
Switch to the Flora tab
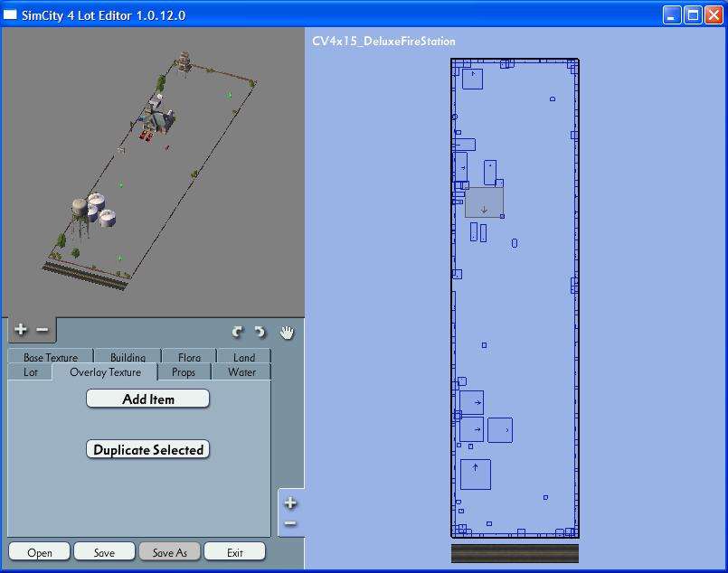click(x=189, y=356)
